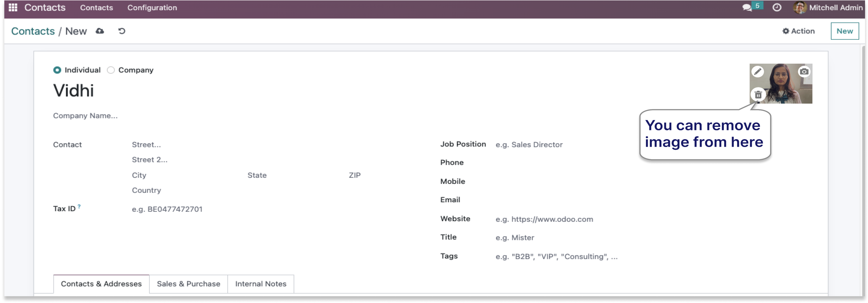Image resolution: width=868 pixels, height=303 pixels.
Task: Go back via Contacts breadcrumb link
Action: click(33, 31)
